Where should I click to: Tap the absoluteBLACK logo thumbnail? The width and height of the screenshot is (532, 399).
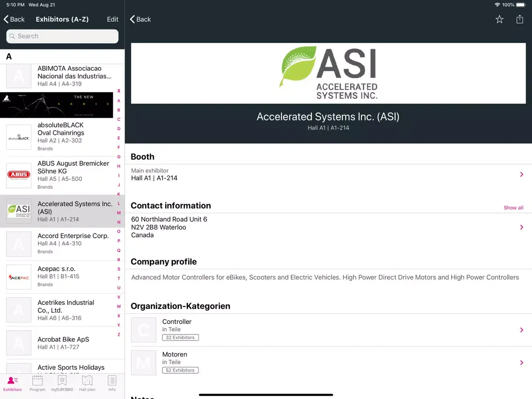pos(19,137)
